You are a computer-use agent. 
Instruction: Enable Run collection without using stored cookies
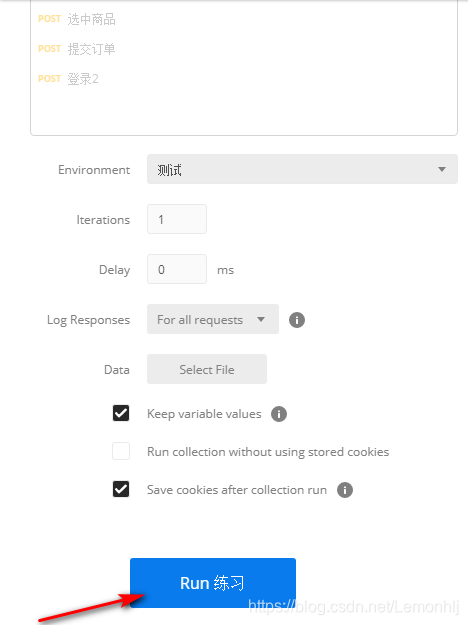pos(121,451)
